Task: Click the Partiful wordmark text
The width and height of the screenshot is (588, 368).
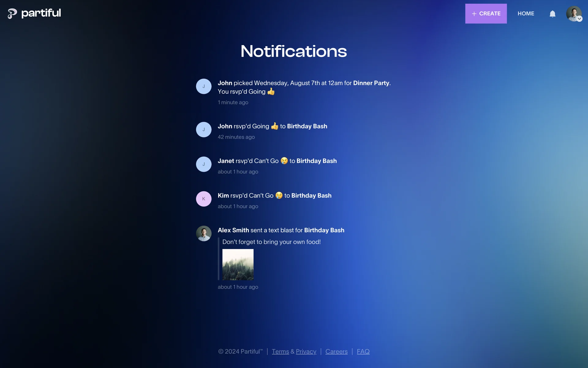Action: [x=41, y=13]
